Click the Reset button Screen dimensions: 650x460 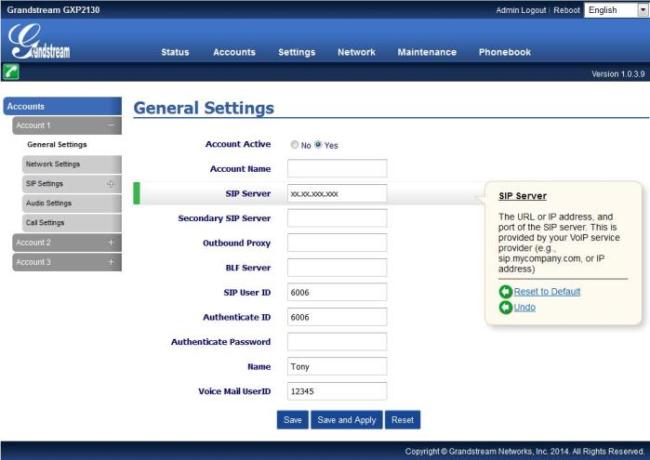click(403, 420)
